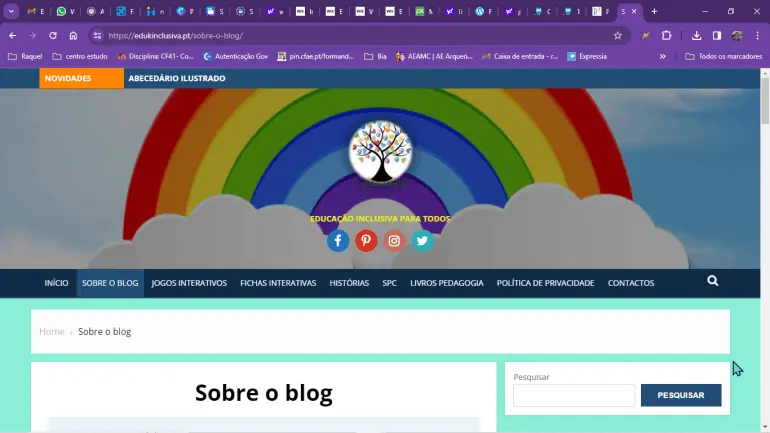Screen dimensions: 770x433
Task: Select the SOBRE O BLOG menu item
Action: (x=110, y=283)
